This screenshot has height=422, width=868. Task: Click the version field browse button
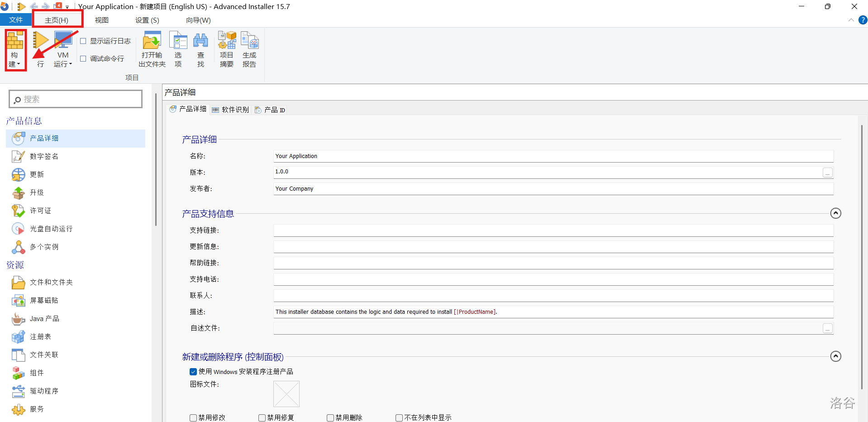point(827,173)
